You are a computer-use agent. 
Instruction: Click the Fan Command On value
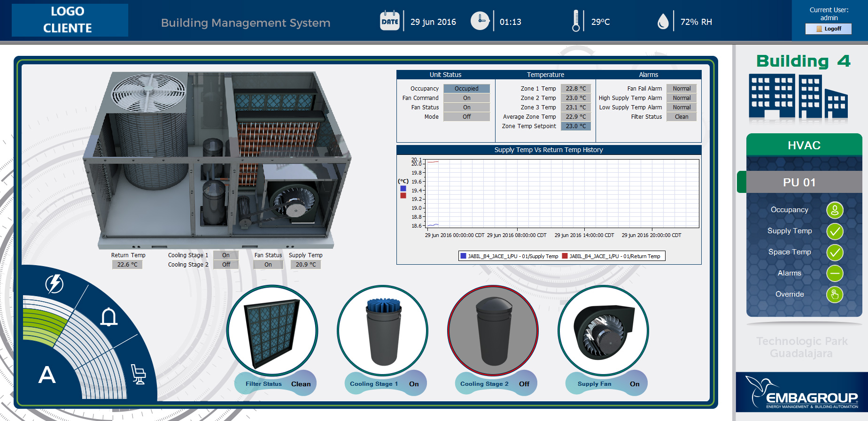[x=466, y=98]
